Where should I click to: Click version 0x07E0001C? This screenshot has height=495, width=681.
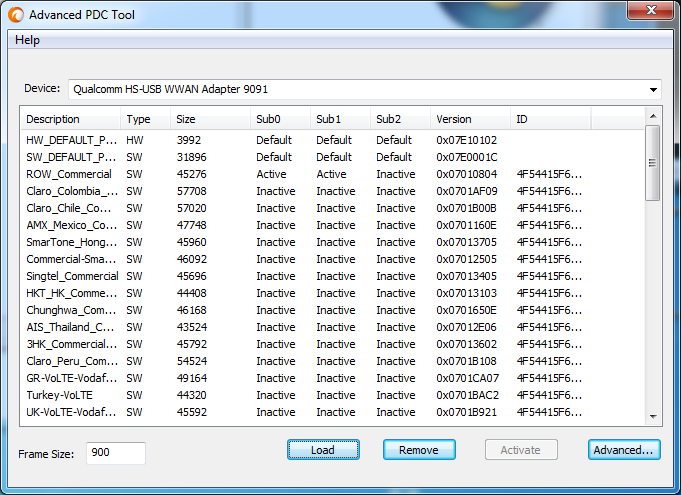(467, 157)
